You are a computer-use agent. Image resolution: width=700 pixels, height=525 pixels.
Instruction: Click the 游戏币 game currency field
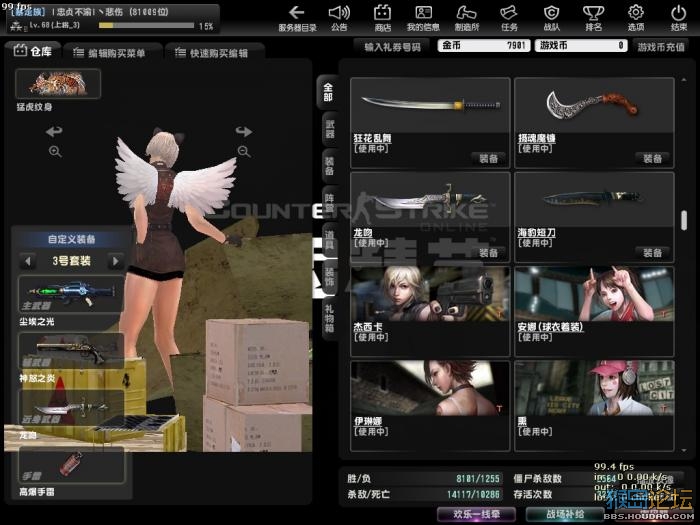point(581,46)
